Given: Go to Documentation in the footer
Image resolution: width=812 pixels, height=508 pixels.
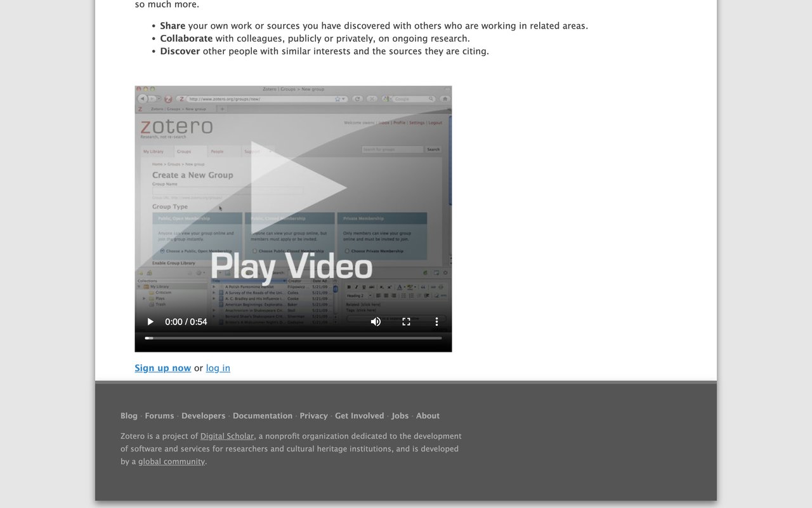Looking at the screenshot, I should coord(263,416).
